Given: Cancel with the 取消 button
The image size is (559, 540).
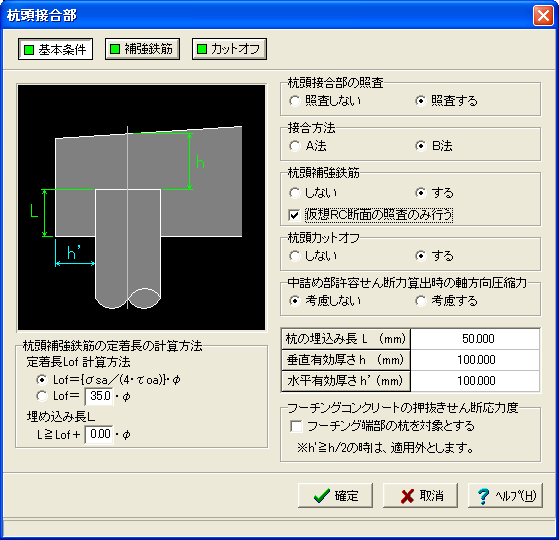Looking at the screenshot, I should tap(420, 496).
